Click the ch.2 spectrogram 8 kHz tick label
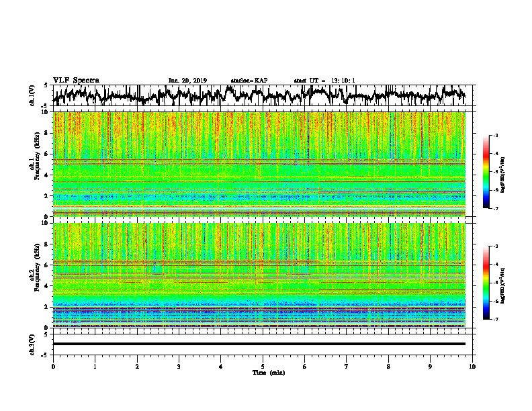The image size is (532, 411). (47, 244)
